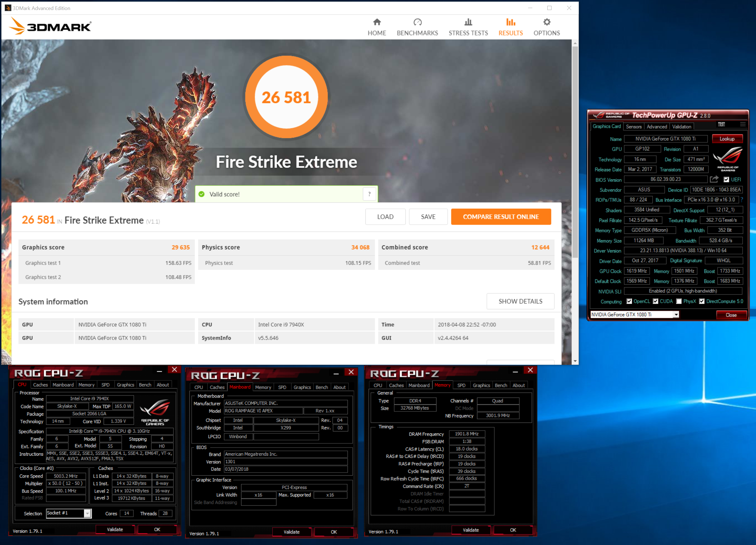Go to the HOME section in 3DMark
Screen dimensions: 756x545
pyautogui.click(x=377, y=27)
